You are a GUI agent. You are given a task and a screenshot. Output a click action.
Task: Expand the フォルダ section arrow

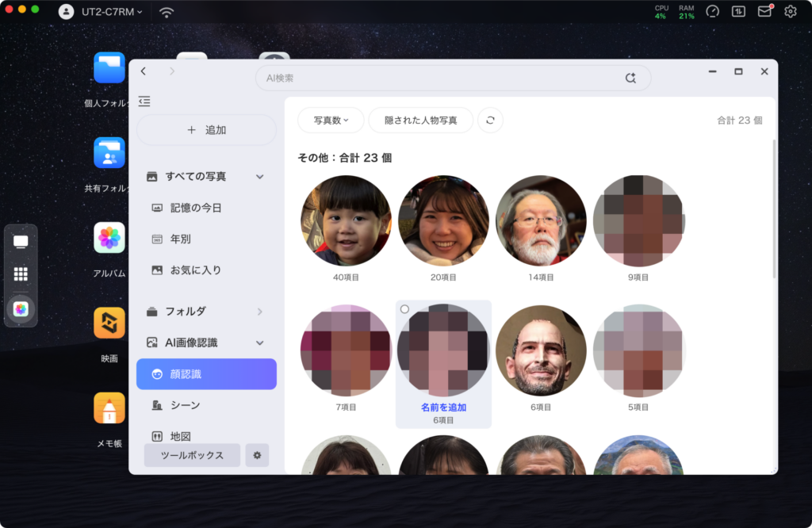click(259, 312)
